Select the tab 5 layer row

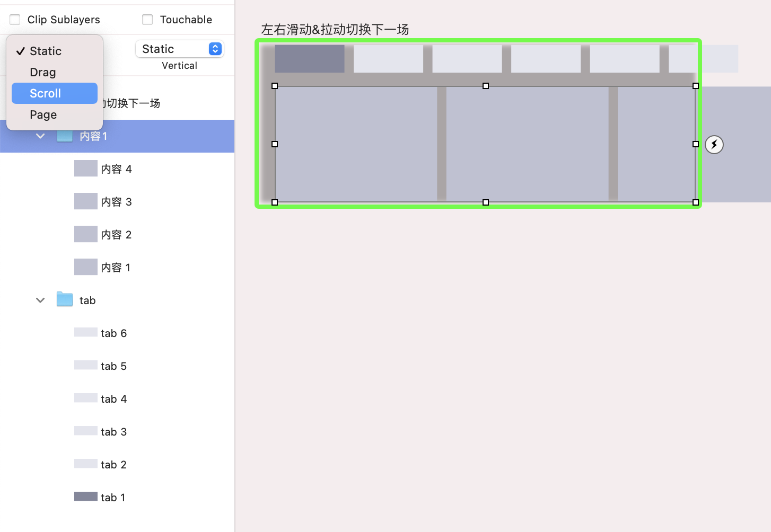[114, 366]
